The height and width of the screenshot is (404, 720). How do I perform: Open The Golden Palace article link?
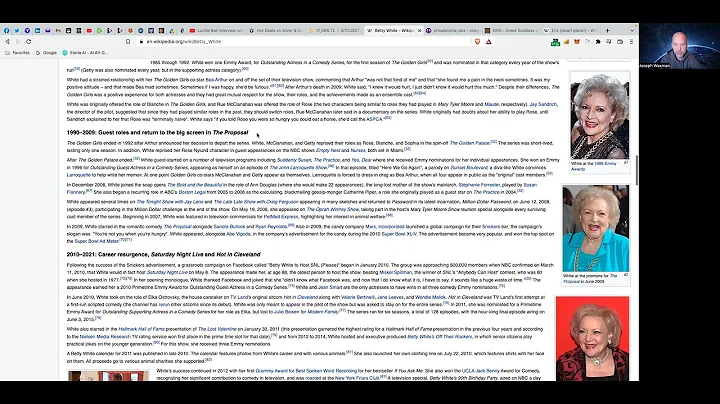click(x=469, y=143)
